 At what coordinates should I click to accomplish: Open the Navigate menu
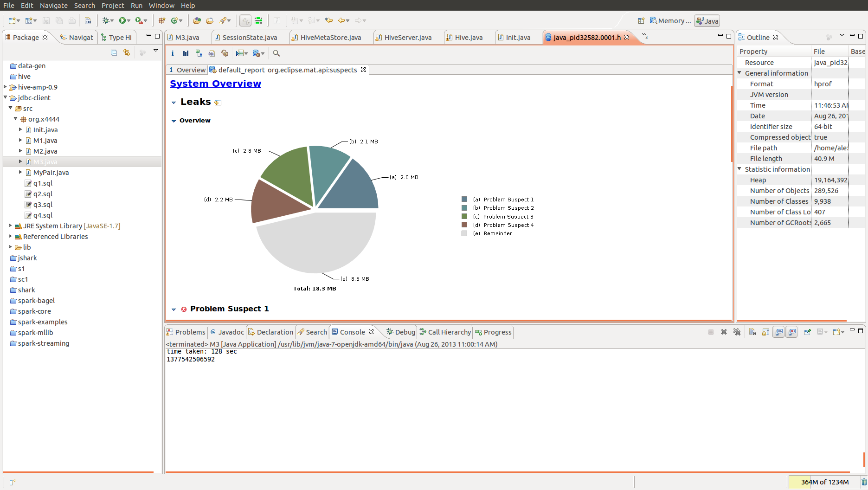coord(54,5)
